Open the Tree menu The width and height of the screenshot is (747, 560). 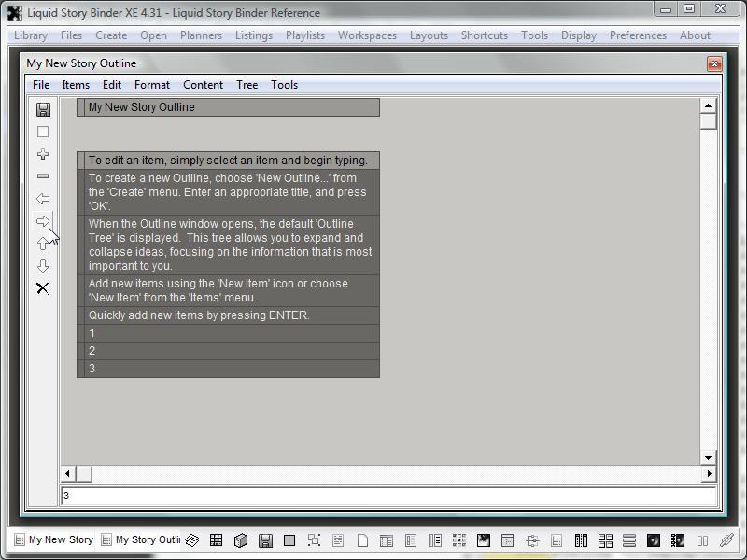tap(247, 85)
